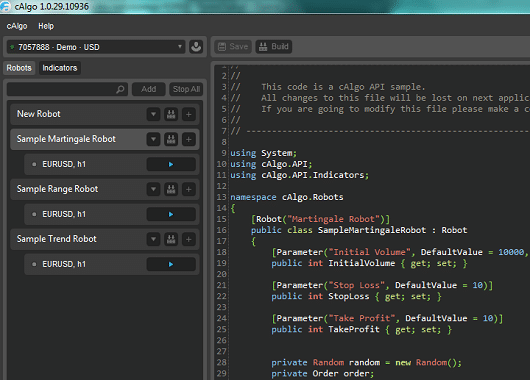Image resolution: width=530 pixels, height=380 pixels.
Task: Expand the Sample Trend Robot dropdown arrow
Action: [153, 239]
